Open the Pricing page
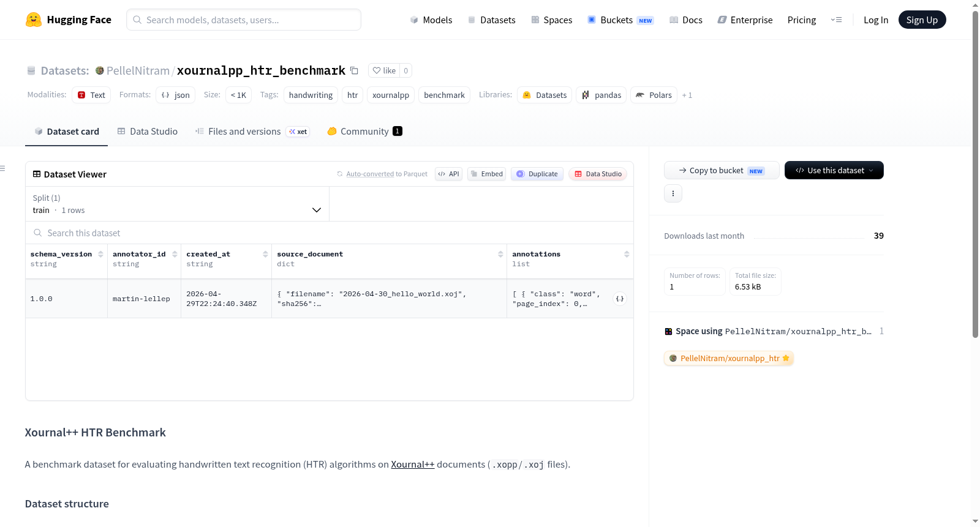980x527 pixels. pos(802,20)
